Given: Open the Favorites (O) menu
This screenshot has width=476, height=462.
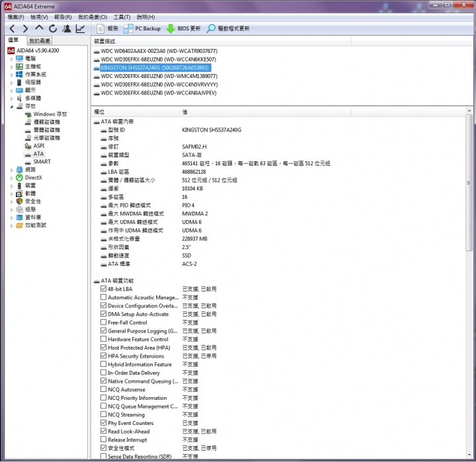Looking at the screenshot, I should 93,17.
